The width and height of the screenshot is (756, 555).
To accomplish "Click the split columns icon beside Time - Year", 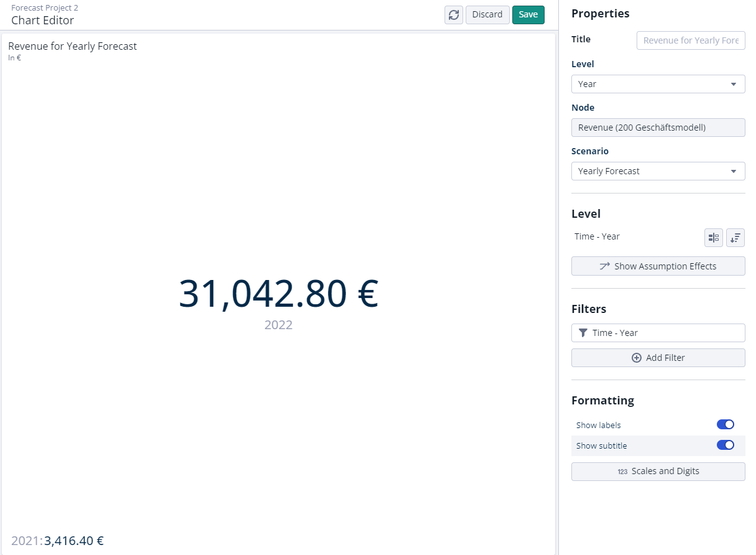I will 714,238.
